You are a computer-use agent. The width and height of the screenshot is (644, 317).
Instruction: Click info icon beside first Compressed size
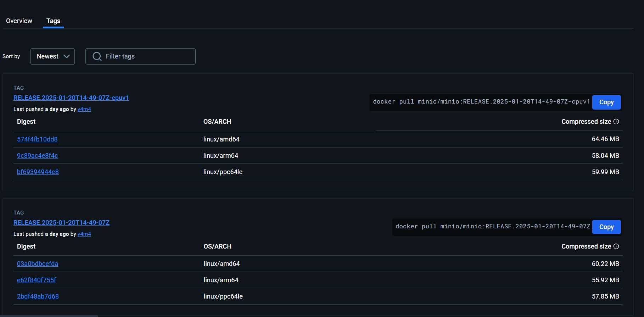pyautogui.click(x=616, y=122)
